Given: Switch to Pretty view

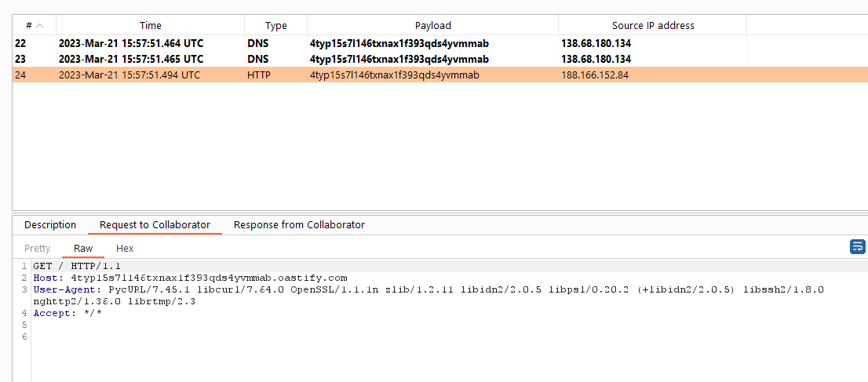Looking at the screenshot, I should tap(38, 249).
